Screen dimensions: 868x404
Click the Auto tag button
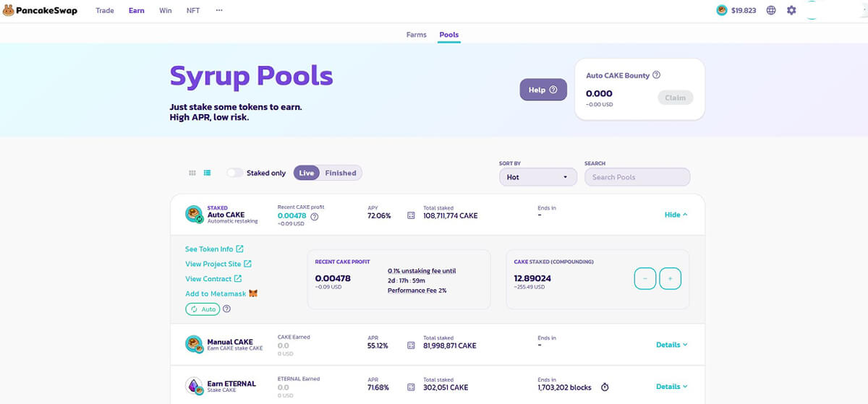coord(203,309)
